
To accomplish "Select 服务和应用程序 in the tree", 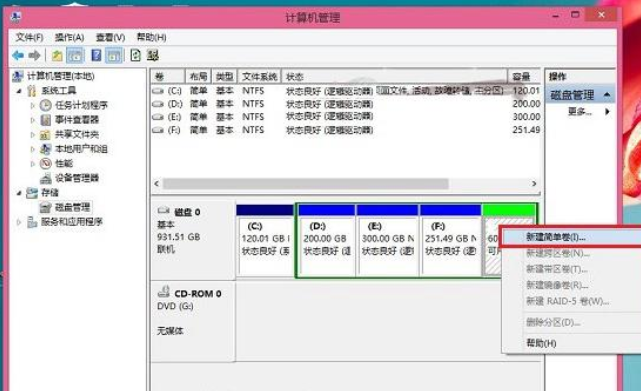I will pos(71,222).
